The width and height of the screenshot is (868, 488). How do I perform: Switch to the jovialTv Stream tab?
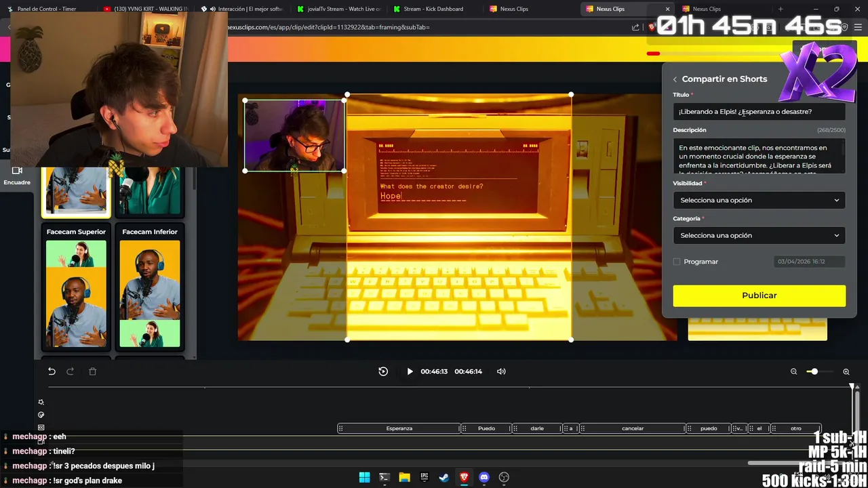pyautogui.click(x=340, y=9)
